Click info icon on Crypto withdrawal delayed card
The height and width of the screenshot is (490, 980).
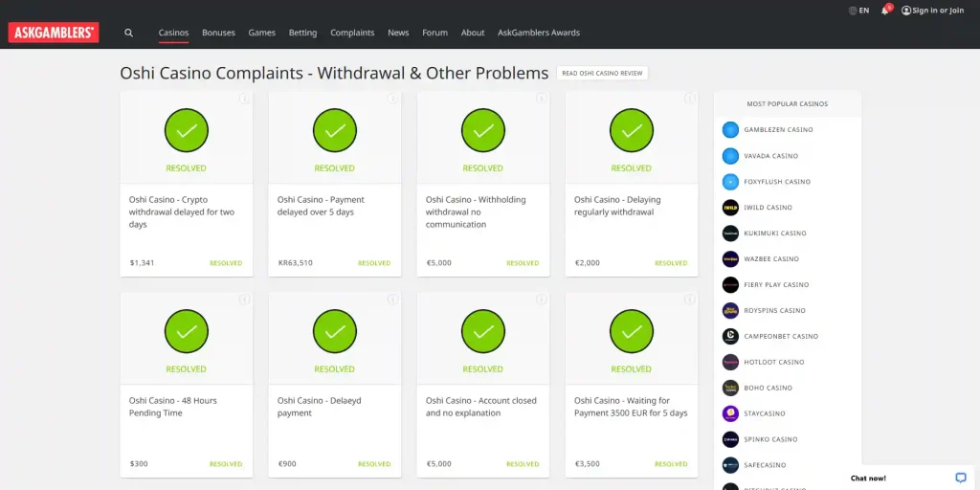244,99
